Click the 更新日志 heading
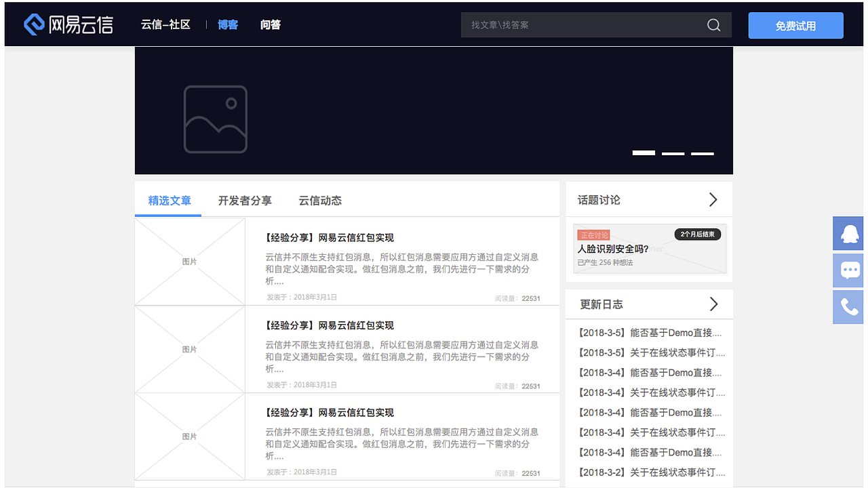Screen dimensions: 868x488 [601, 304]
